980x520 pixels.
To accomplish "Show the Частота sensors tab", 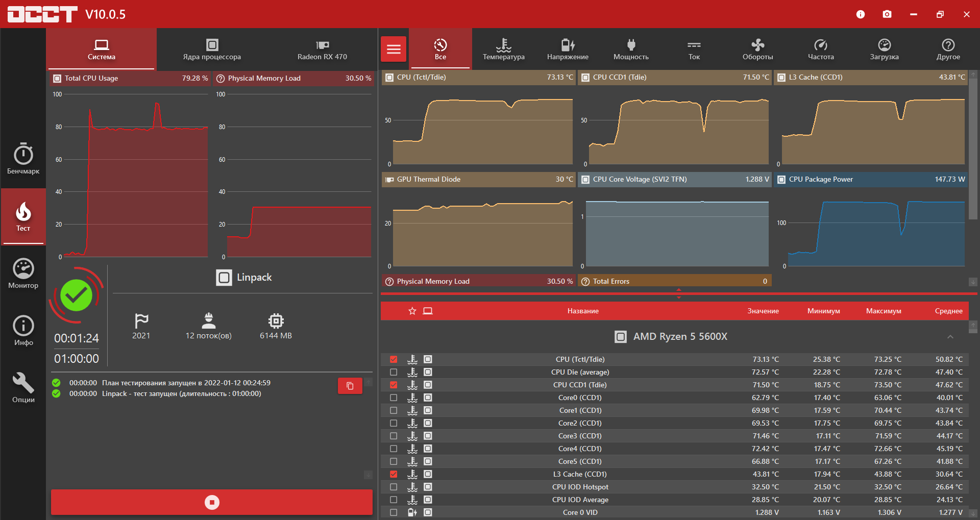I will coord(821,49).
